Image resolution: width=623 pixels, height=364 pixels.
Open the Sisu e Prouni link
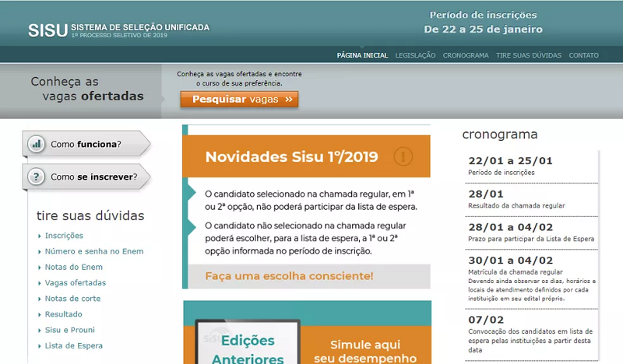point(70,330)
